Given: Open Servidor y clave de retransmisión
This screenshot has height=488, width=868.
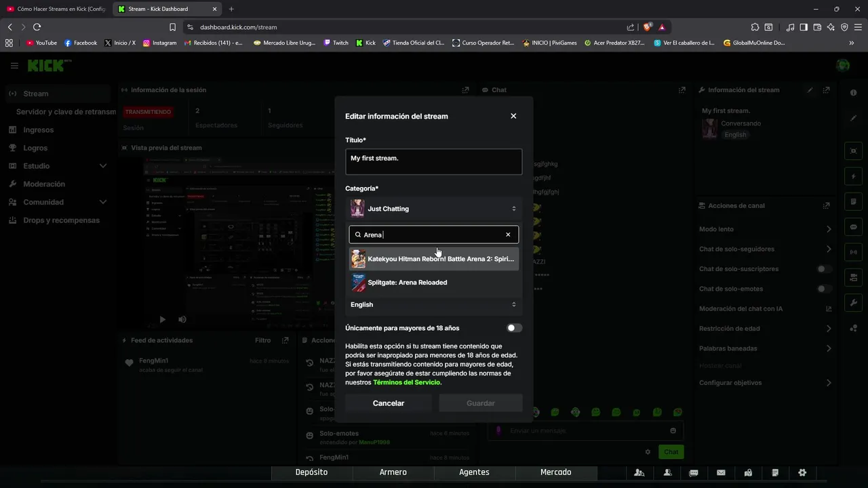Looking at the screenshot, I should pos(66,112).
